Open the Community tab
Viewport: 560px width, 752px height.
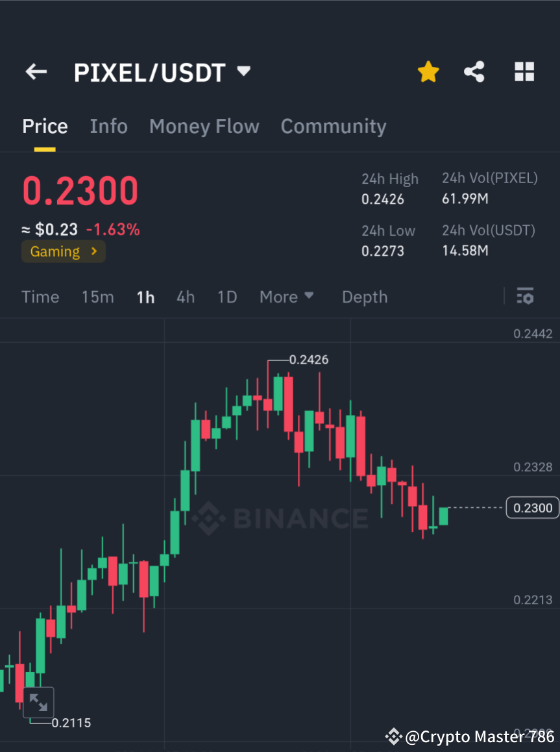[334, 126]
